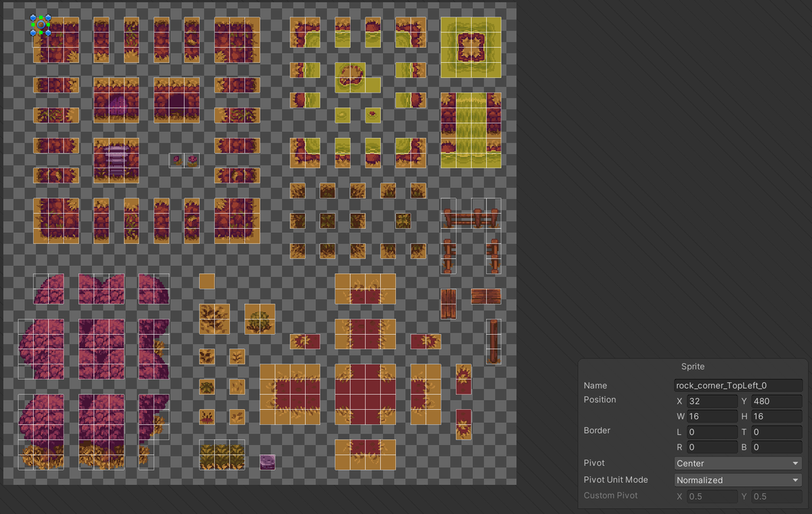Open the Pivot dropdown set to Center
The image size is (812, 514).
click(x=738, y=463)
